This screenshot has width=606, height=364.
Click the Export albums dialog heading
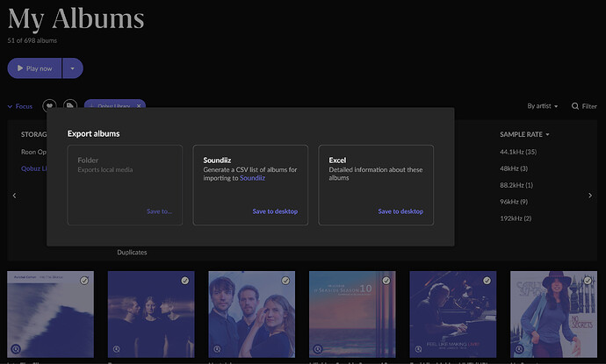[93, 133]
